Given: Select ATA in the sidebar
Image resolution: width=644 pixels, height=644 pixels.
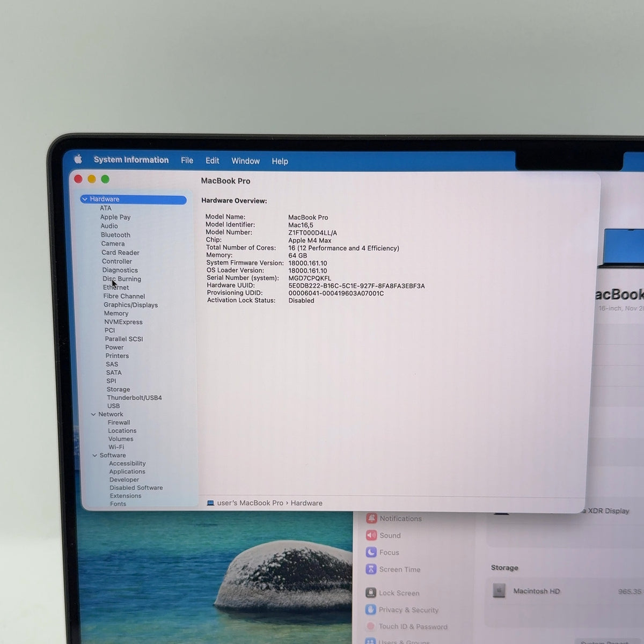Looking at the screenshot, I should 106,208.
